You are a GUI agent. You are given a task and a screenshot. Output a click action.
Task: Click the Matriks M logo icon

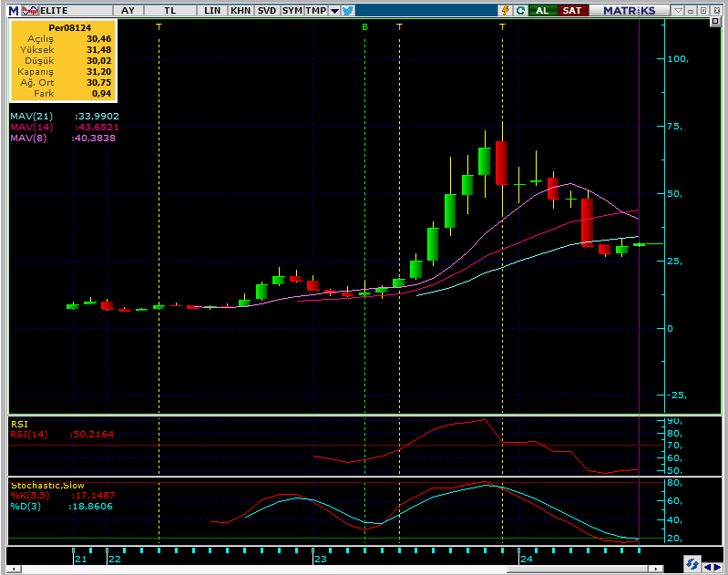(15, 10)
